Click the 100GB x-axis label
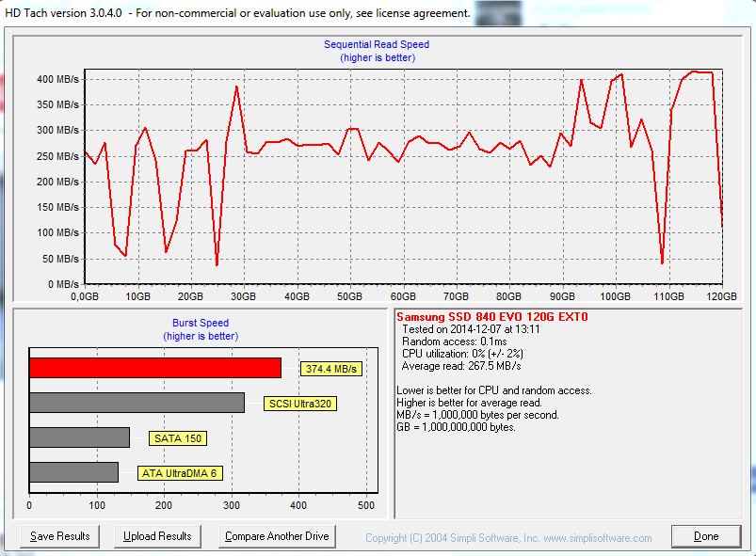The width and height of the screenshot is (756, 556). (x=615, y=296)
